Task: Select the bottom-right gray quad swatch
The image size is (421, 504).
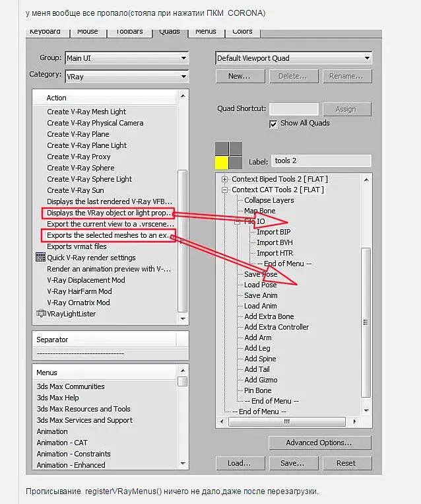Action: pyautogui.click(x=236, y=162)
